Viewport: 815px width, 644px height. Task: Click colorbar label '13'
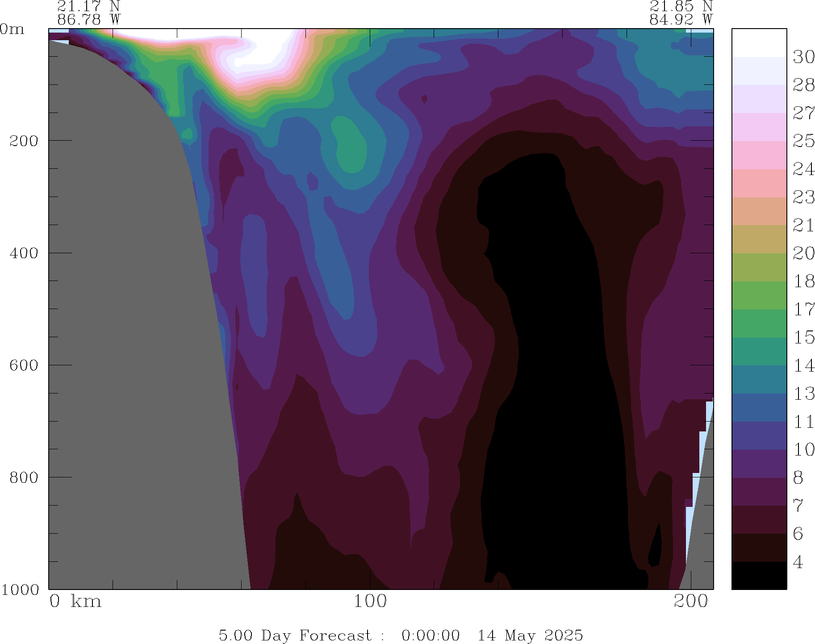804,394
